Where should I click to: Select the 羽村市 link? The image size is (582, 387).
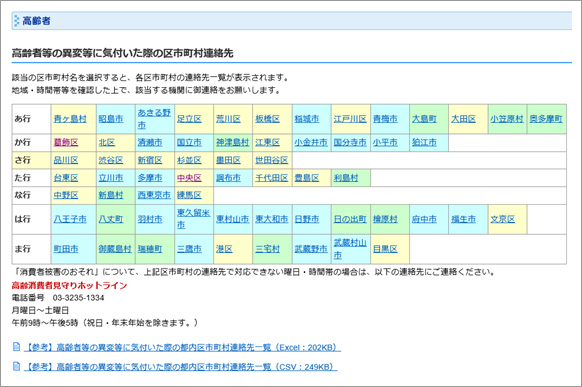click(x=150, y=219)
